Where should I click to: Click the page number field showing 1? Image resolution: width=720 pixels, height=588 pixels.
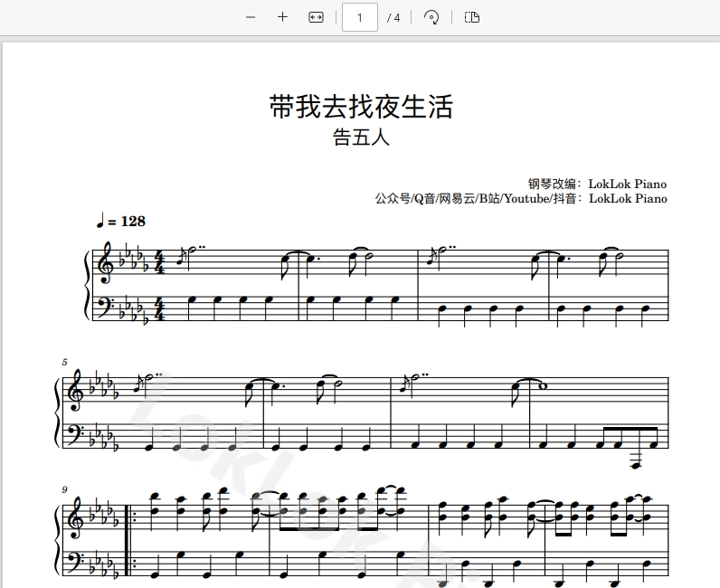coord(360,17)
